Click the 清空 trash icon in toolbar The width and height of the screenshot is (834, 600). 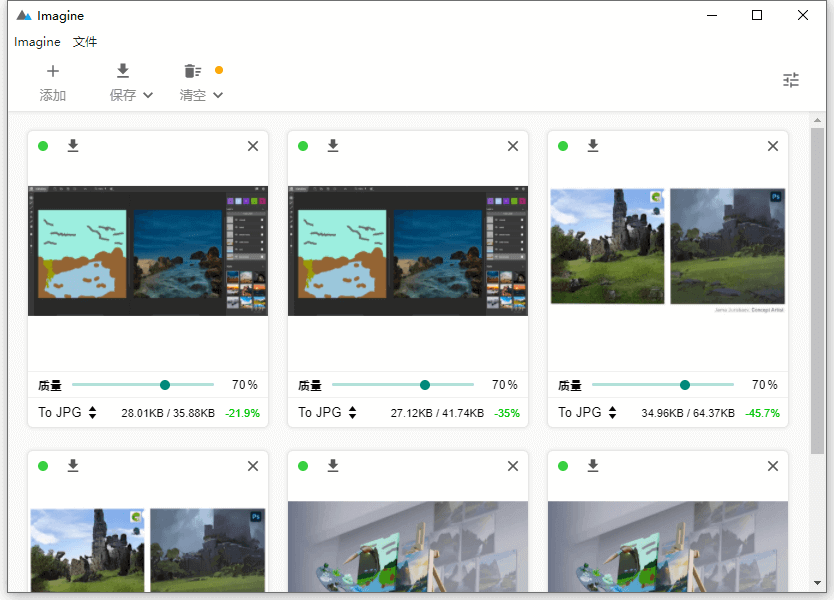tap(193, 71)
